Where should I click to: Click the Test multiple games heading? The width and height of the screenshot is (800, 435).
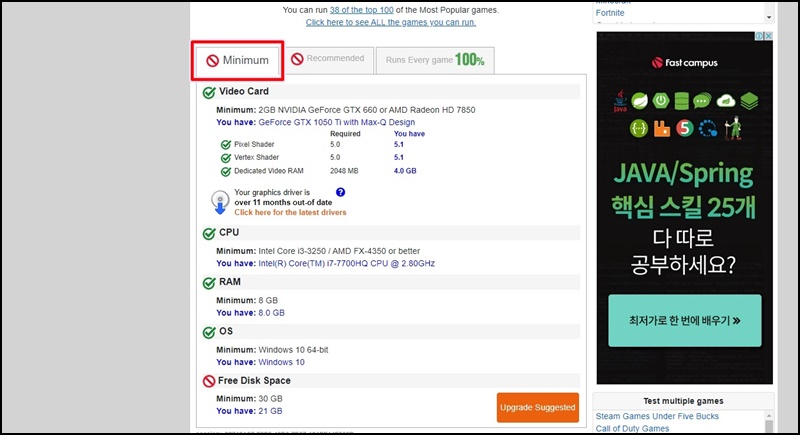click(683, 401)
